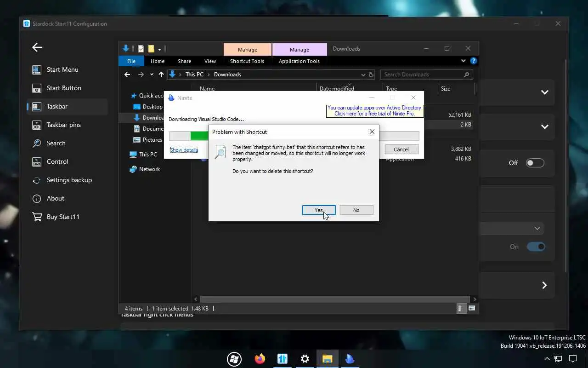
Task: Click Explorer forward navigation arrow
Action: (x=141, y=75)
